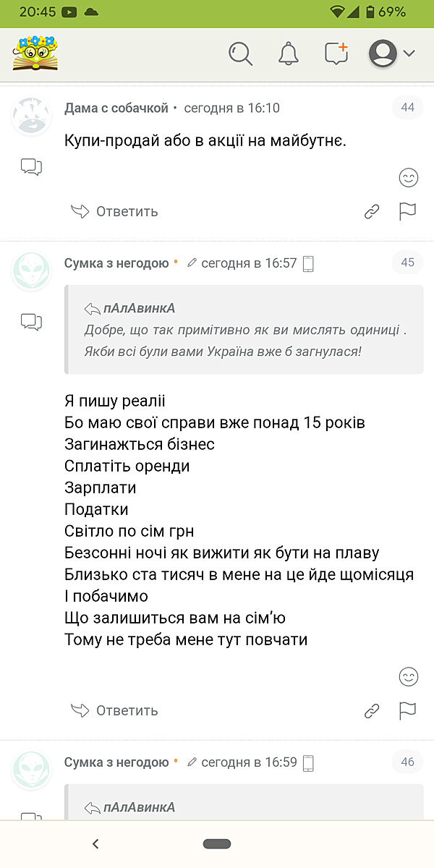Viewport: 434px width, 868px height.
Task: Open comment thread icon beside comment 44
Action: 31,167
